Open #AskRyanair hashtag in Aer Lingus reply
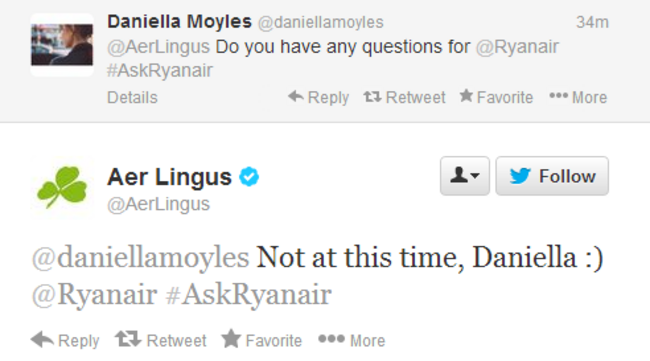The height and width of the screenshot is (361, 650). tap(248, 295)
